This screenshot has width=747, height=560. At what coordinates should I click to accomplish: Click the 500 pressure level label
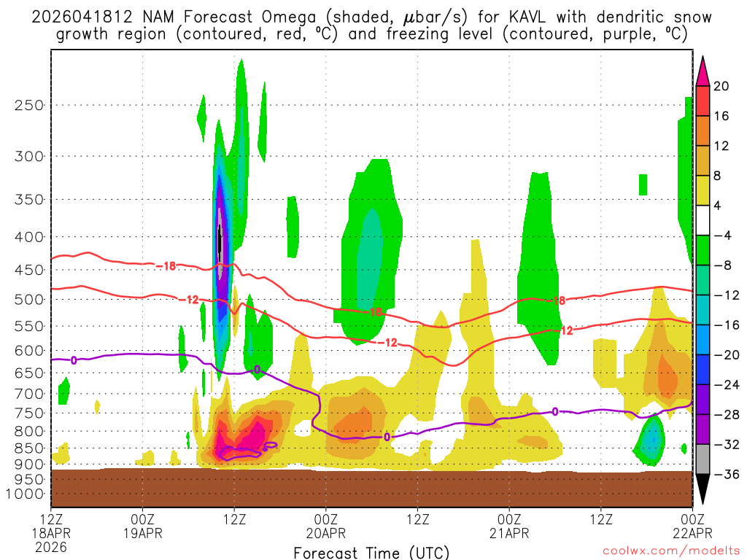29,300
